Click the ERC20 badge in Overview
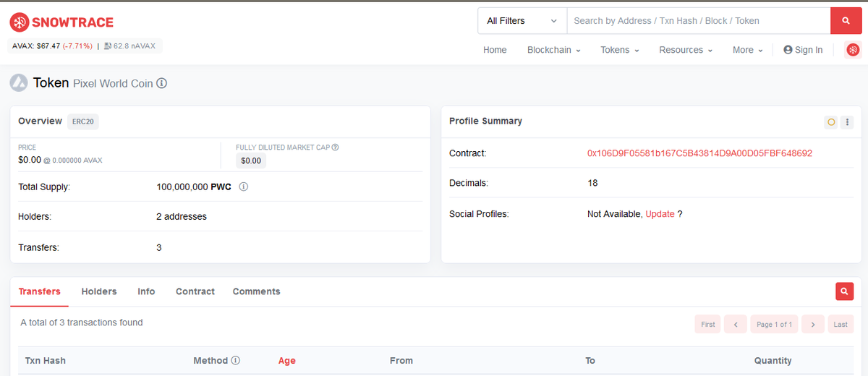Viewport: 868px width, 376px height. 83,121
